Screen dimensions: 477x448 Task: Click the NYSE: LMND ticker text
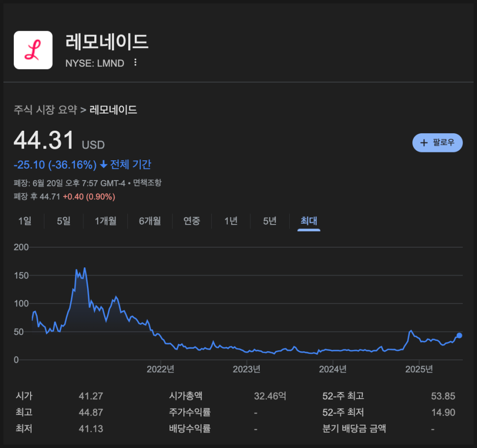click(95, 63)
